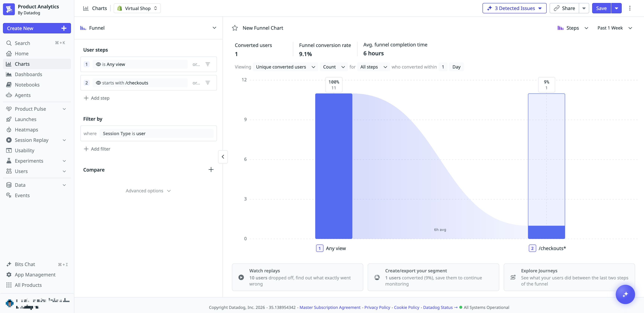644x313 pixels.
Task: Open the Funnel chart type dropdown
Action: point(148,28)
